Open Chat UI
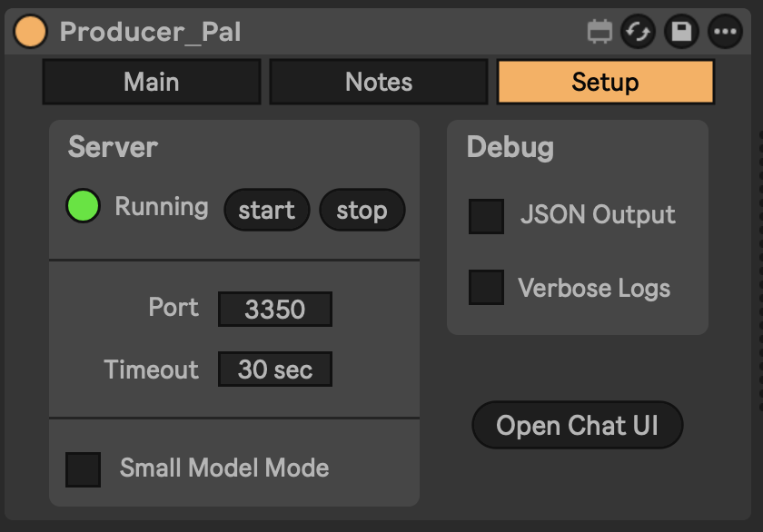 pyautogui.click(x=577, y=425)
